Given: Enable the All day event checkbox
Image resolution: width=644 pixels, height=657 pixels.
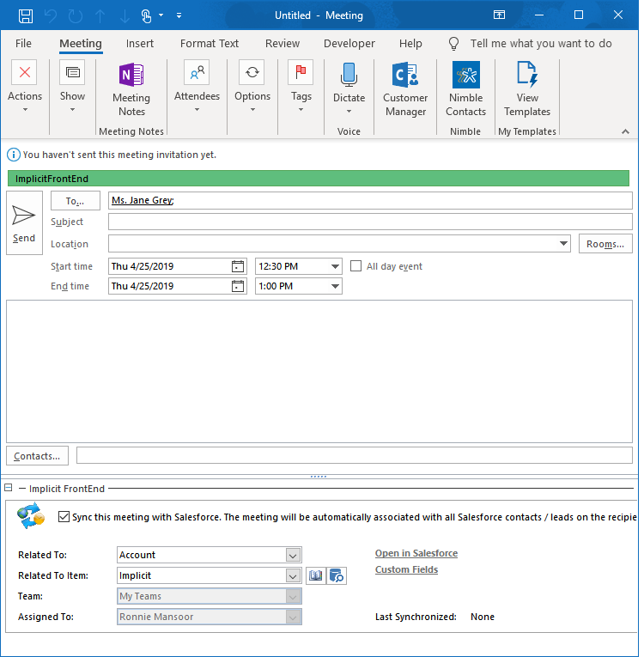Looking at the screenshot, I should tap(356, 266).
